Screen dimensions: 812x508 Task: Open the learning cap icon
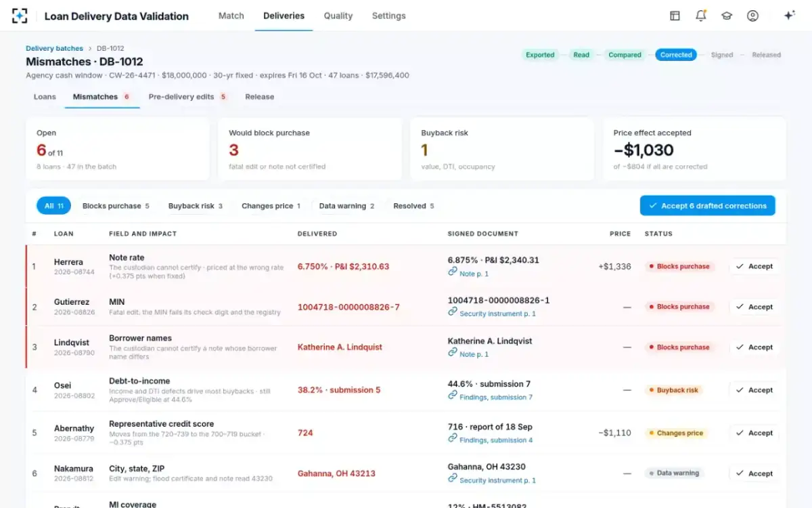pos(727,16)
